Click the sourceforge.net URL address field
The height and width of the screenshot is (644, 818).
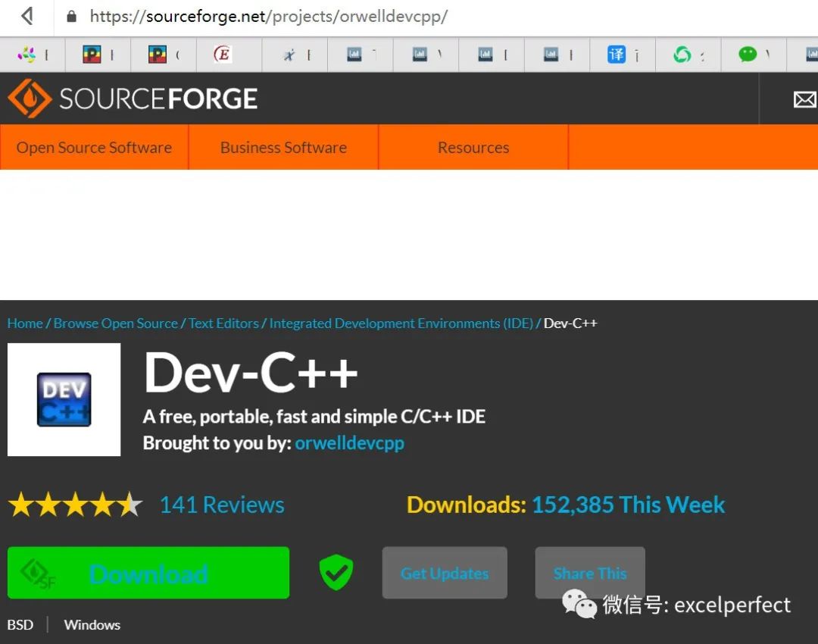(x=269, y=16)
